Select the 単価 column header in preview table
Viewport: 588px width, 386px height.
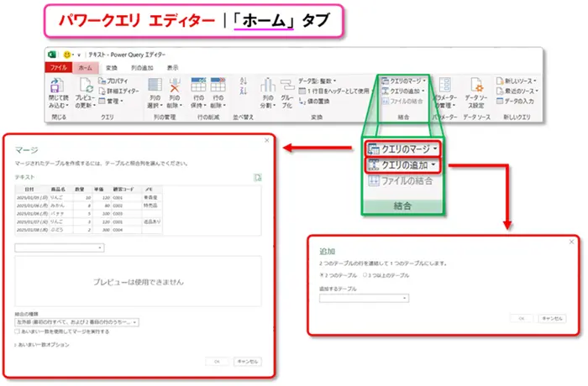[98, 190]
